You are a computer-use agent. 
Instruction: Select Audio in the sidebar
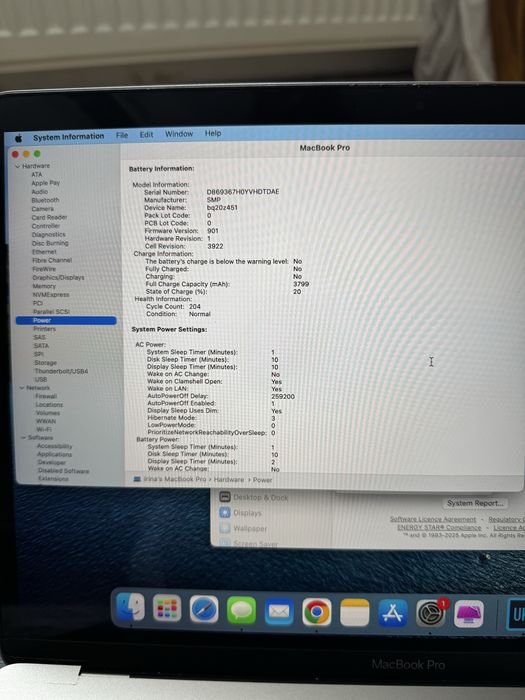[39, 192]
